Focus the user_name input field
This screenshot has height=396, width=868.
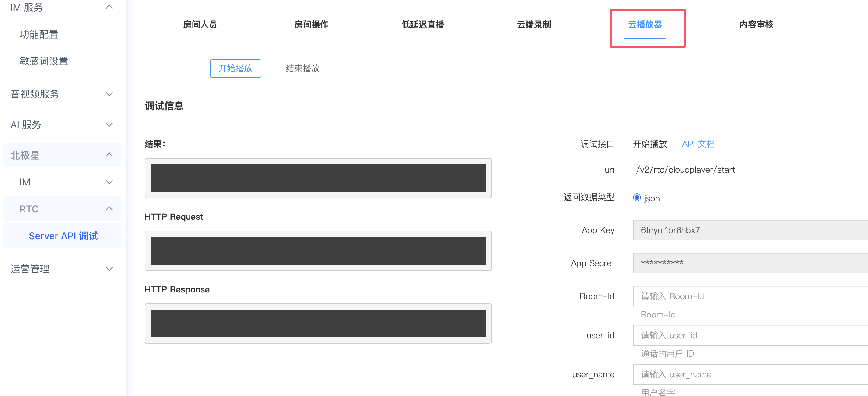coord(750,374)
